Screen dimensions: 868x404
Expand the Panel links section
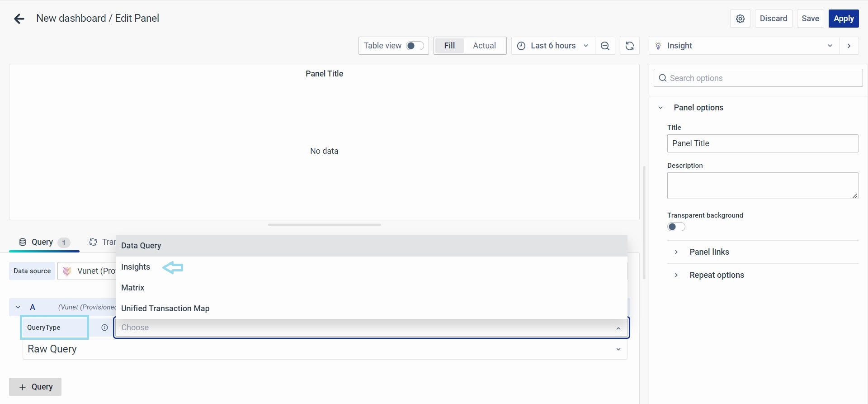(x=709, y=252)
